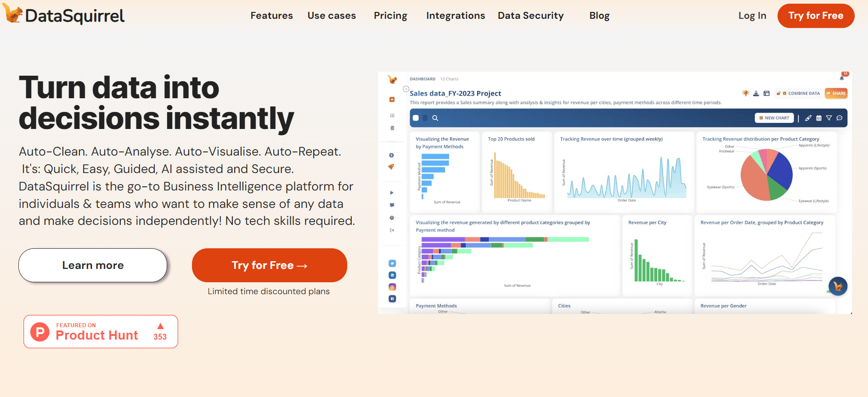This screenshot has width=868, height=397.
Task: Click the header Try for Free button
Action: (816, 16)
